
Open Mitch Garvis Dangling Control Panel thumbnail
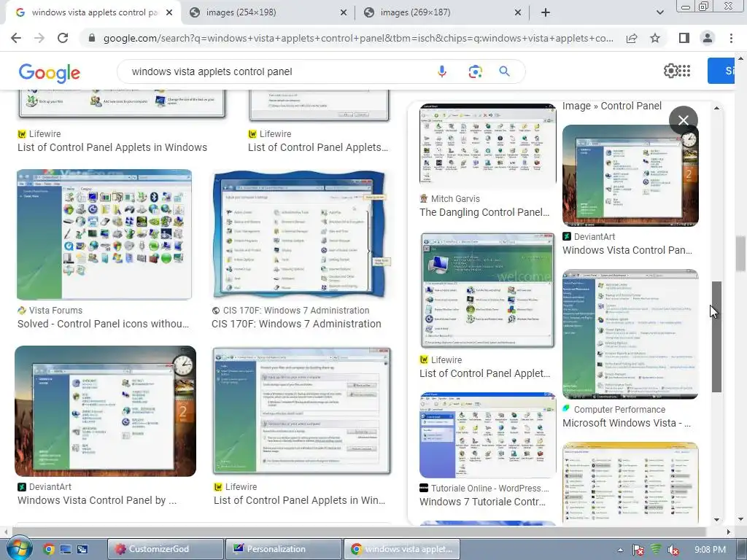488,145
